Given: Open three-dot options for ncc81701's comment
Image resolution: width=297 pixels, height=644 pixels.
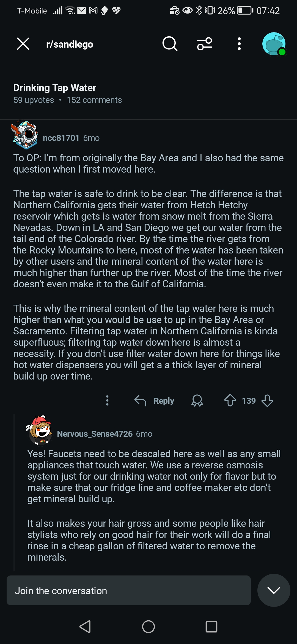Looking at the screenshot, I should pos(107,400).
